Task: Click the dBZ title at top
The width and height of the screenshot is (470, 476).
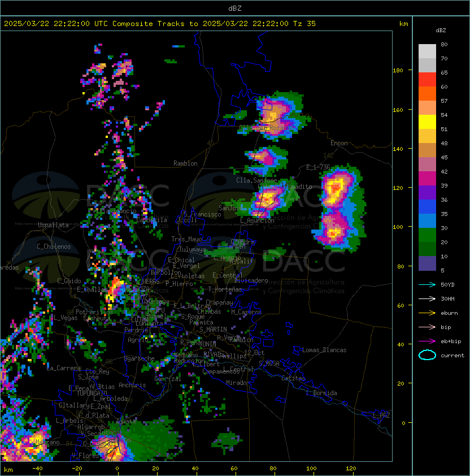Action: pyautogui.click(x=235, y=8)
